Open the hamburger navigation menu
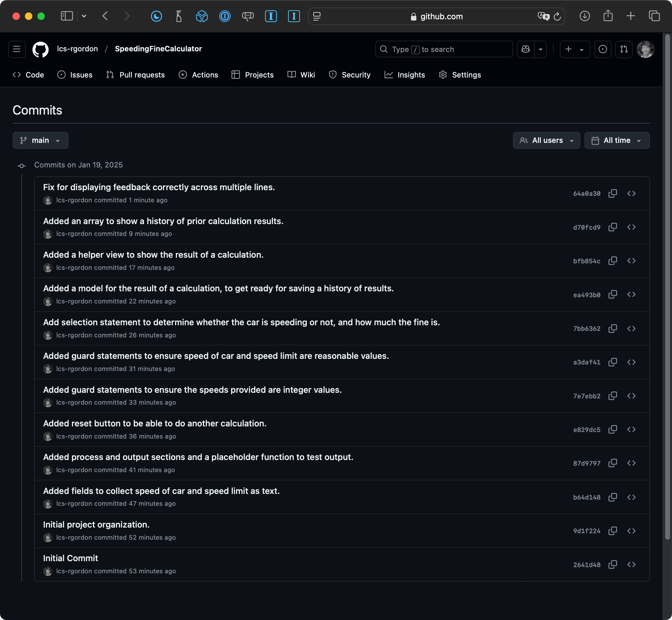 click(x=17, y=49)
